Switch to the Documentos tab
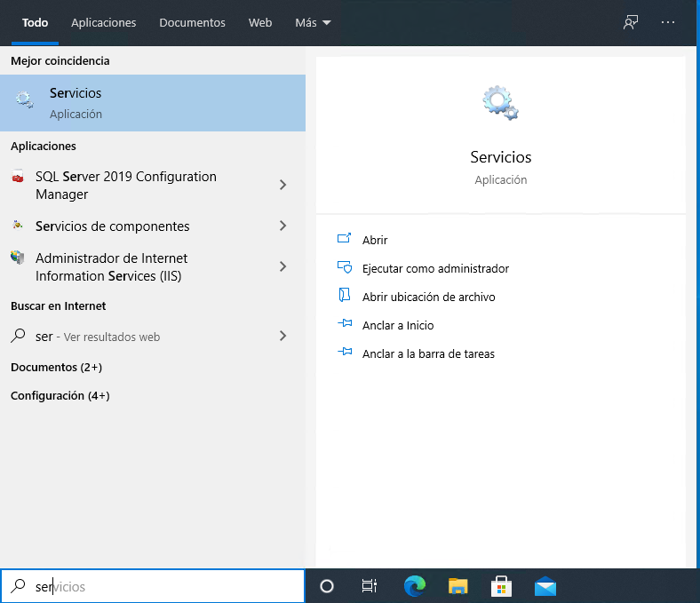Screen dimensions: 700x603 coord(192,22)
